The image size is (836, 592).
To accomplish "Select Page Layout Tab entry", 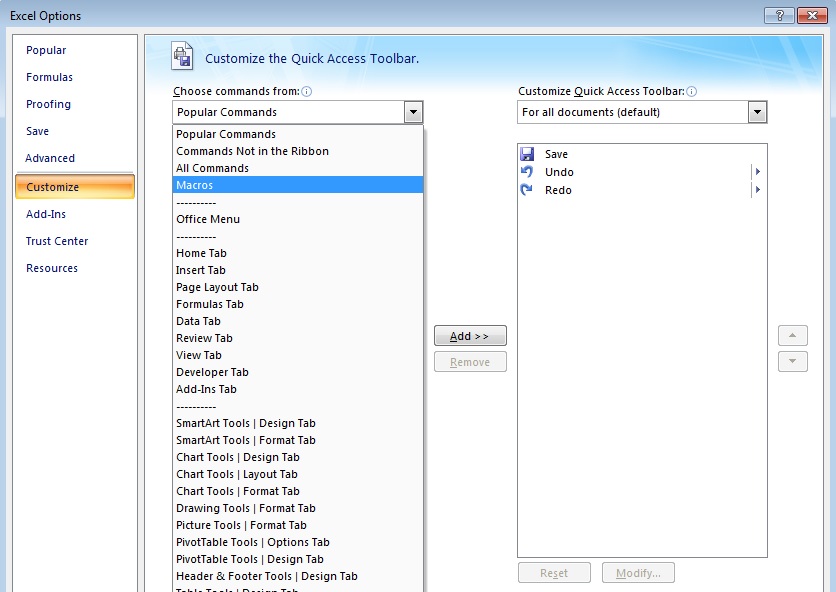I will [298, 287].
